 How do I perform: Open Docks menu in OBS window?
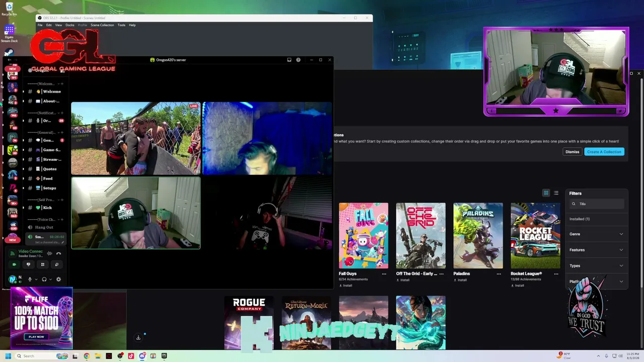pyautogui.click(x=70, y=25)
